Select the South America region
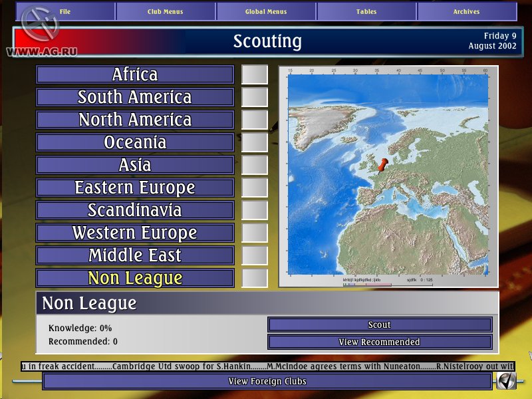The image size is (532, 399). (134, 97)
